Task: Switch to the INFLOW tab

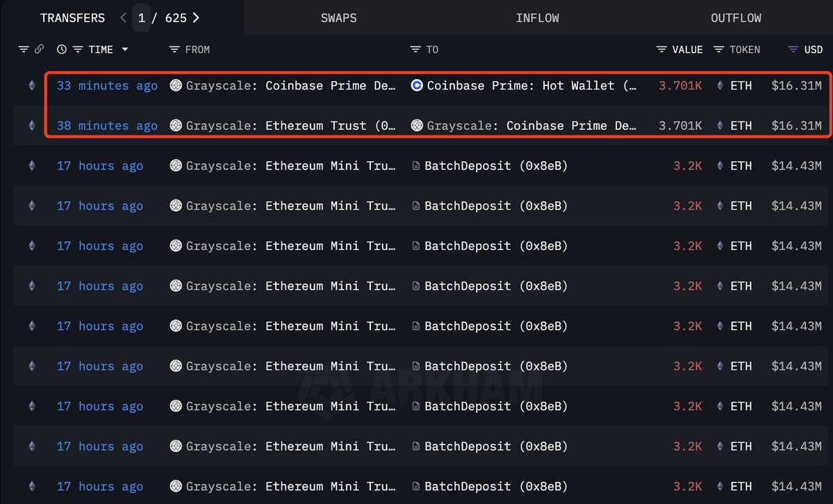Action: point(537,18)
